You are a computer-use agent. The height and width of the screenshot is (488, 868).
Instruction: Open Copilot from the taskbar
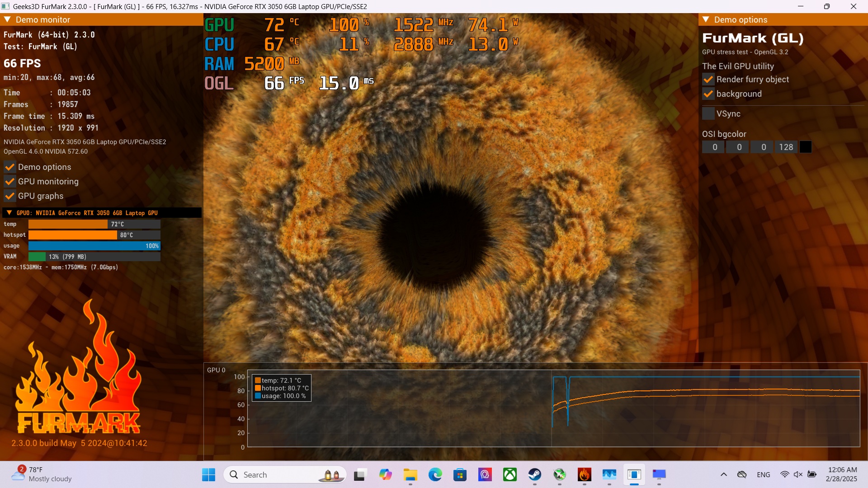[x=385, y=475]
